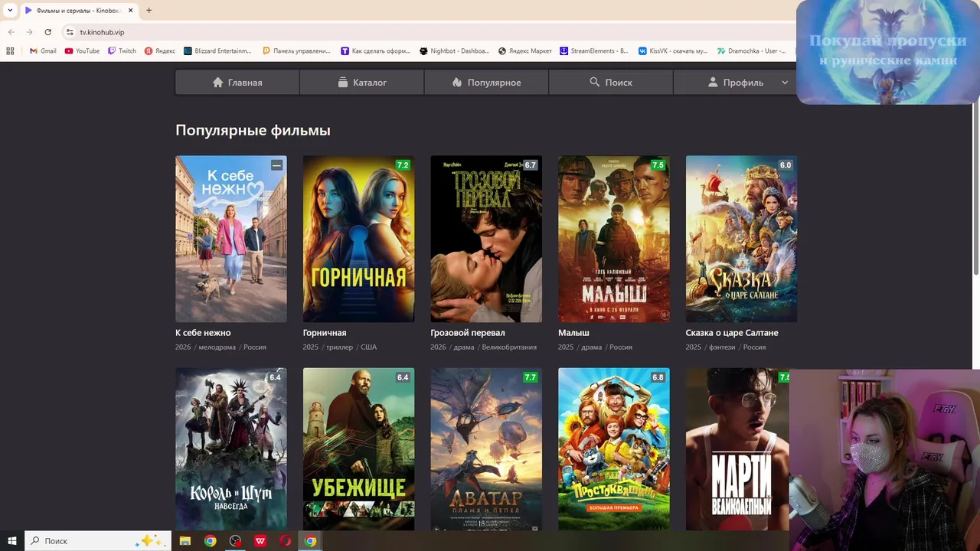Click the 6.4 rating badge on Король и Шут

tap(275, 377)
